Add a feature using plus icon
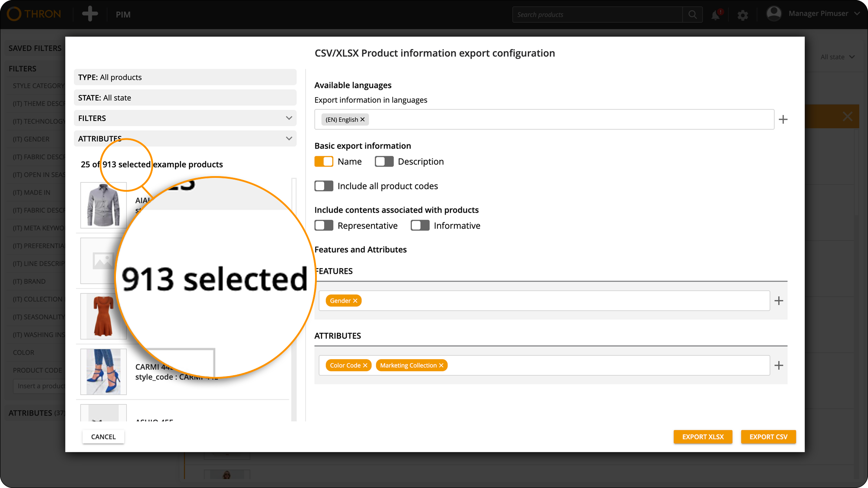 point(779,301)
